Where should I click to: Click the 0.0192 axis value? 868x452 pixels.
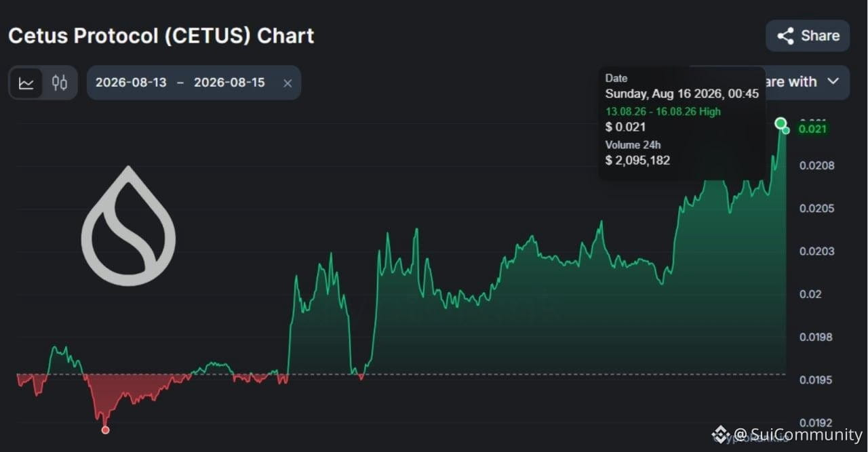817,422
